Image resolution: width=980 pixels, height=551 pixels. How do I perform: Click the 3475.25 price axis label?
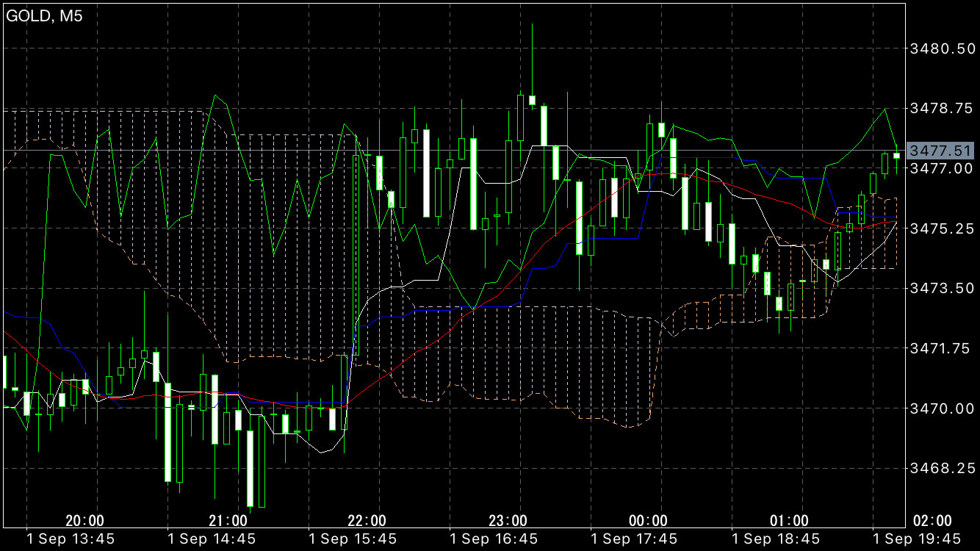pyautogui.click(x=942, y=229)
